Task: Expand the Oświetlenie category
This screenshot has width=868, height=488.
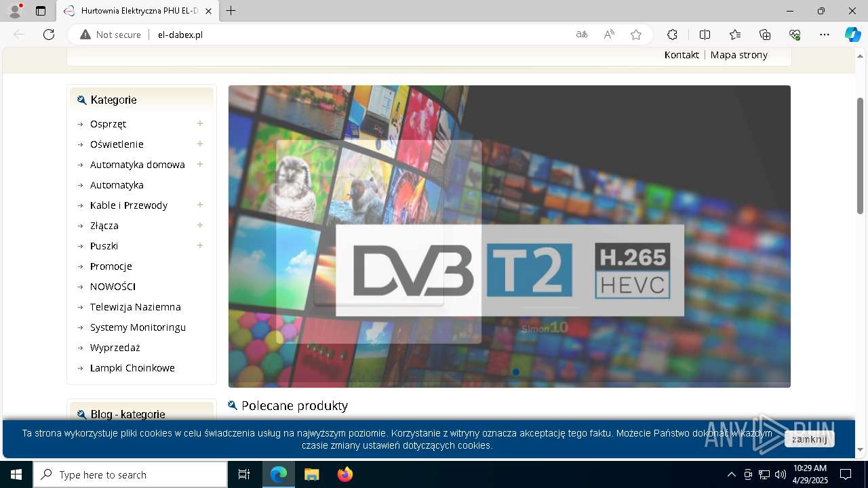Action: [200, 144]
